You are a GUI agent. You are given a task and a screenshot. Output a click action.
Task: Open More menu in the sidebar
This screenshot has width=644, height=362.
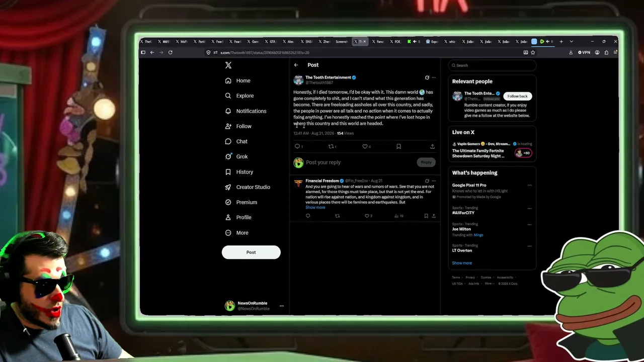237,233
